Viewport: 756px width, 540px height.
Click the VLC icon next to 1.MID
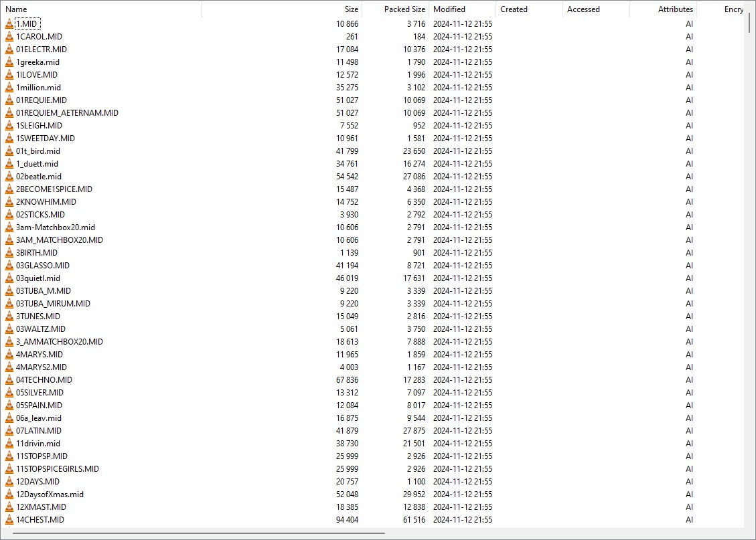[x=9, y=23]
